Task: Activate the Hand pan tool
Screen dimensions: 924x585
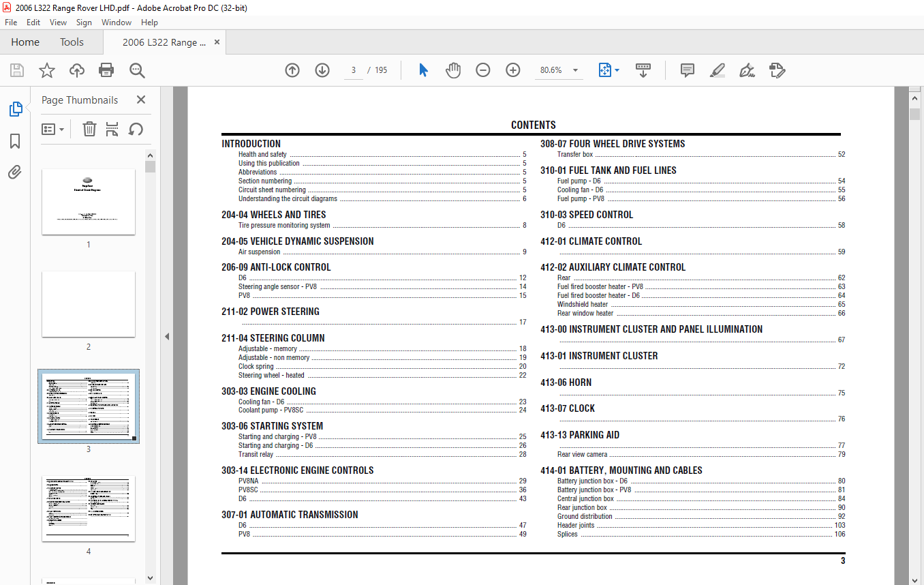Action: [x=453, y=70]
